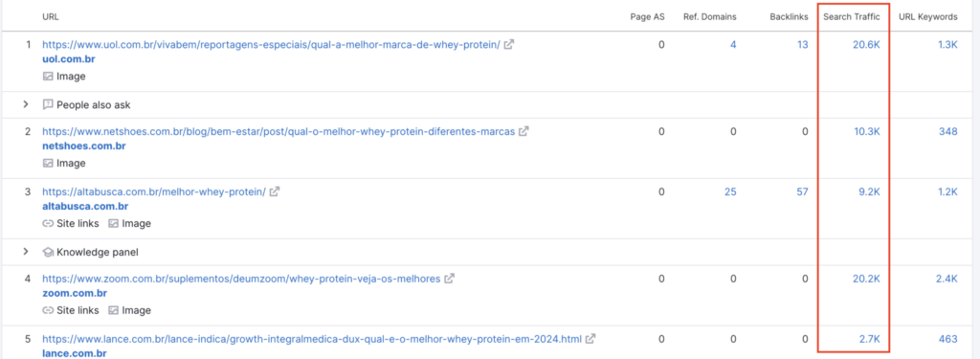Expand the Knowledge panel row

[x=26, y=252]
